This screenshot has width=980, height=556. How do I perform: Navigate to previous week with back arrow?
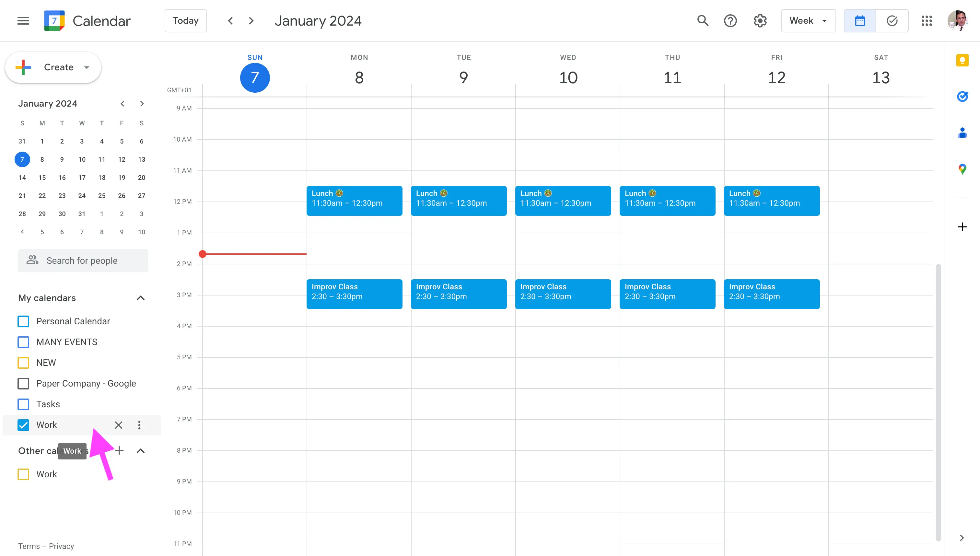coord(231,20)
